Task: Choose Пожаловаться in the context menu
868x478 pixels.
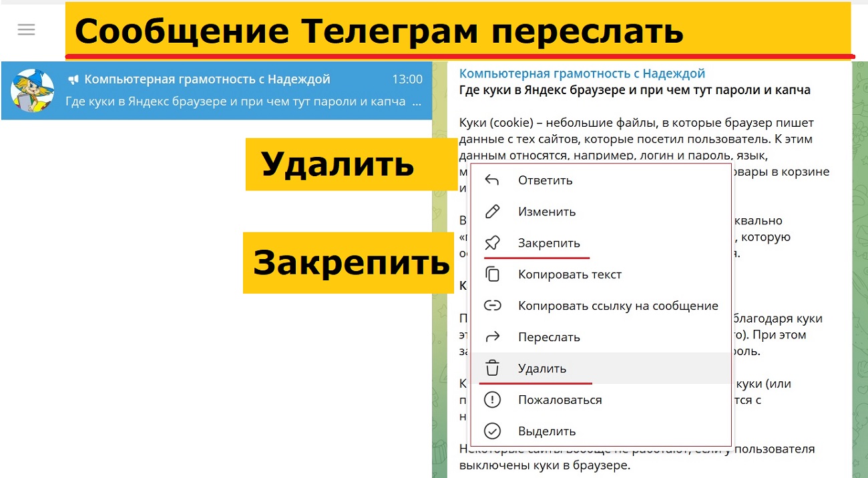Action: point(601,400)
